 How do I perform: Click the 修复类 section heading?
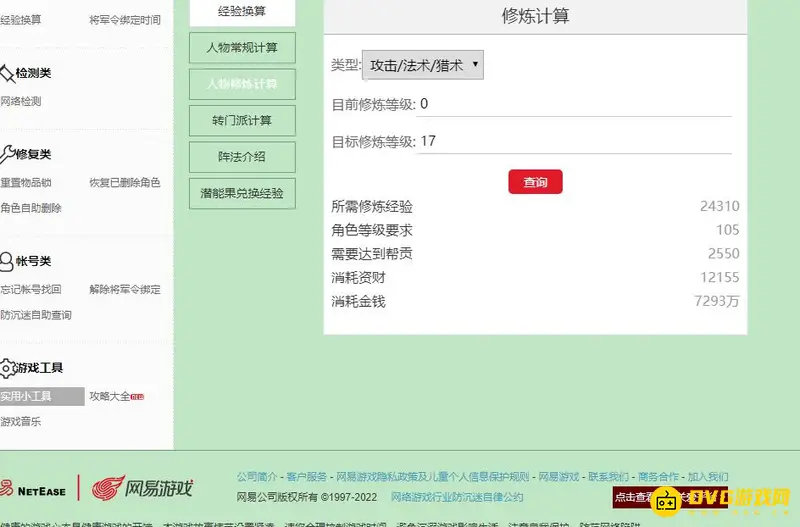tap(33, 155)
